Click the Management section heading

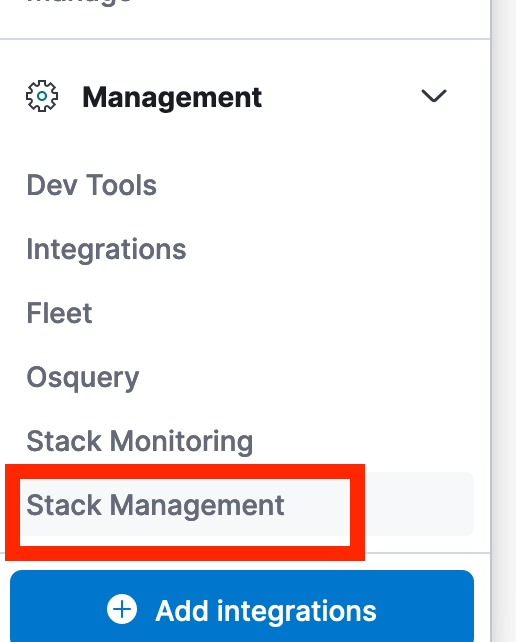click(x=172, y=97)
